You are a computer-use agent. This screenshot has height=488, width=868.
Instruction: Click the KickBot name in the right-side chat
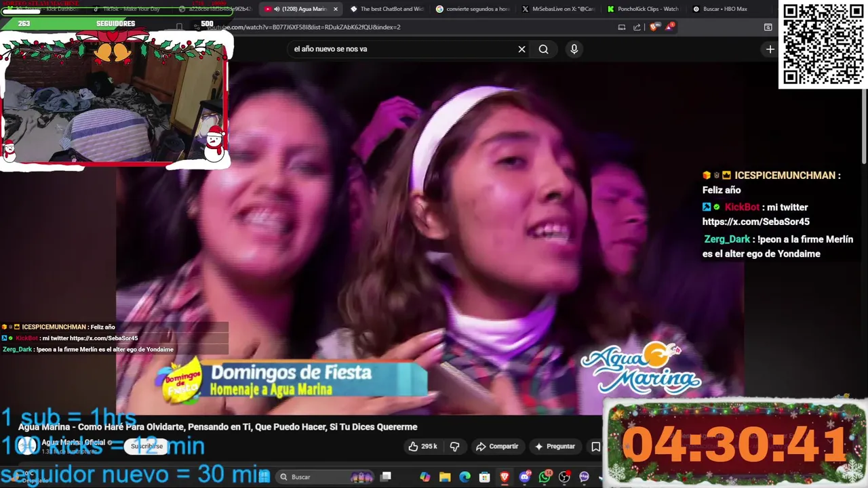coord(742,207)
